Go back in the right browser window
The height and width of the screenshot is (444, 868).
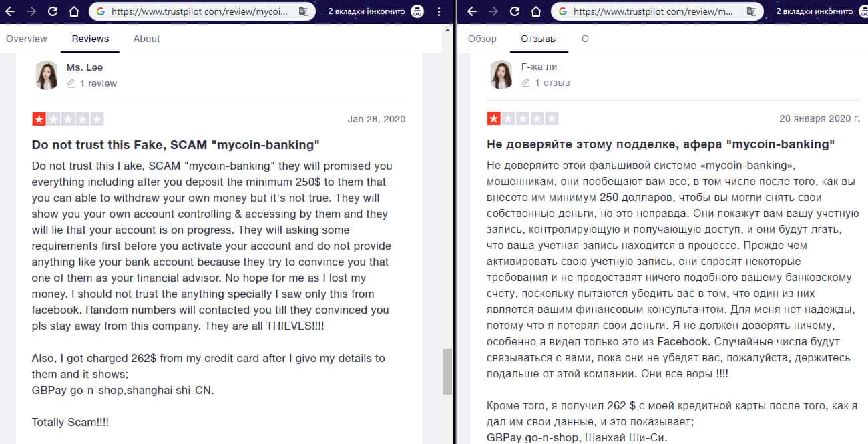pyautogui.click(x=472, y=11)
